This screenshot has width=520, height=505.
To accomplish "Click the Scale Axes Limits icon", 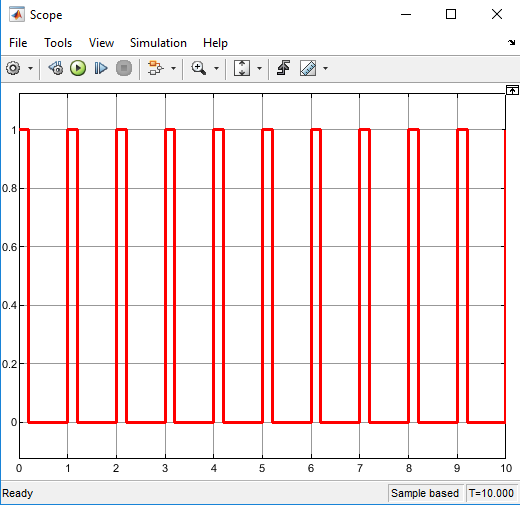I will tap(242, 68).
